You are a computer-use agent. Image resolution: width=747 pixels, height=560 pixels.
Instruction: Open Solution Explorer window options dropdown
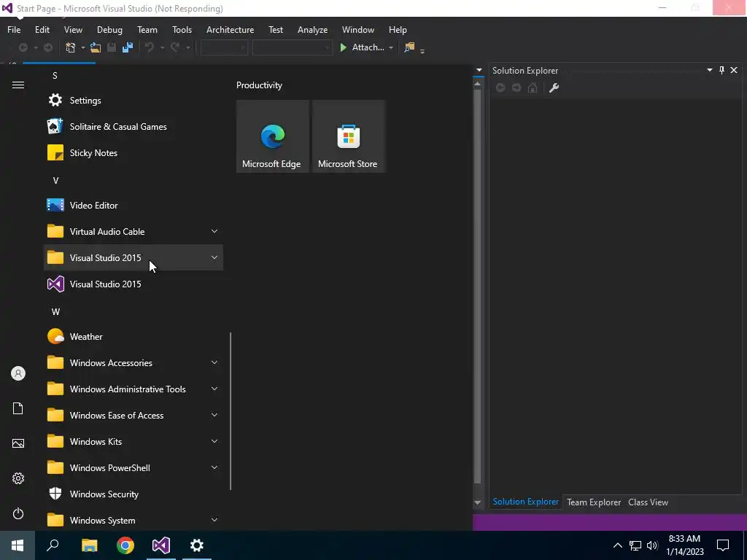(x=709, y=70)
